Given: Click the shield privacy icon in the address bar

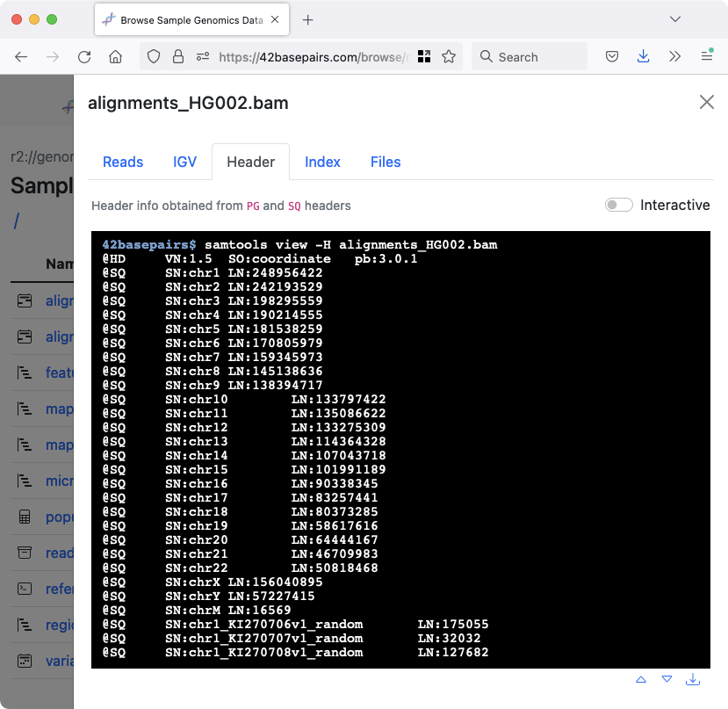Looking at the screenshot, I should (154, 55).
